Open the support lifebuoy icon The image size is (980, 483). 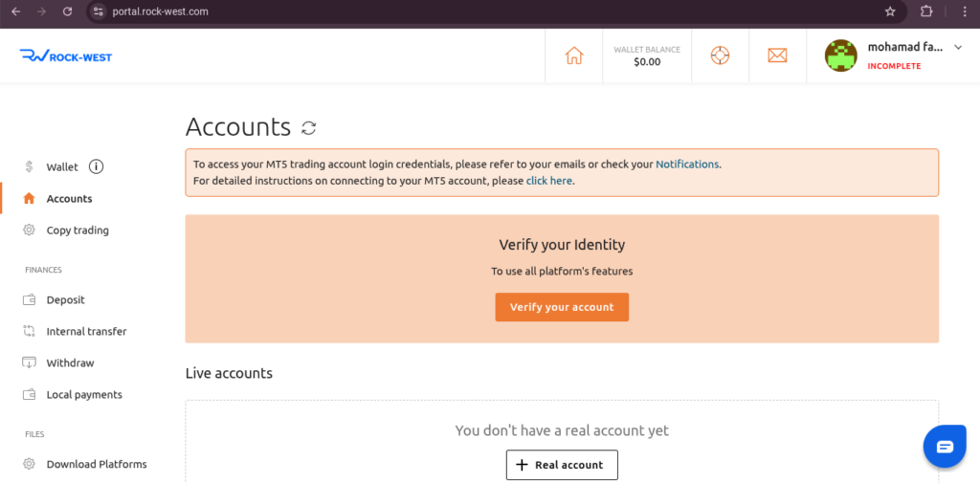(720, 55)
